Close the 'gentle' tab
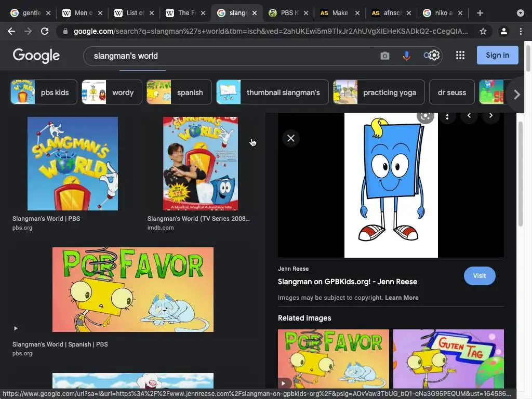 pyautogui.click(x=48, y=13)
